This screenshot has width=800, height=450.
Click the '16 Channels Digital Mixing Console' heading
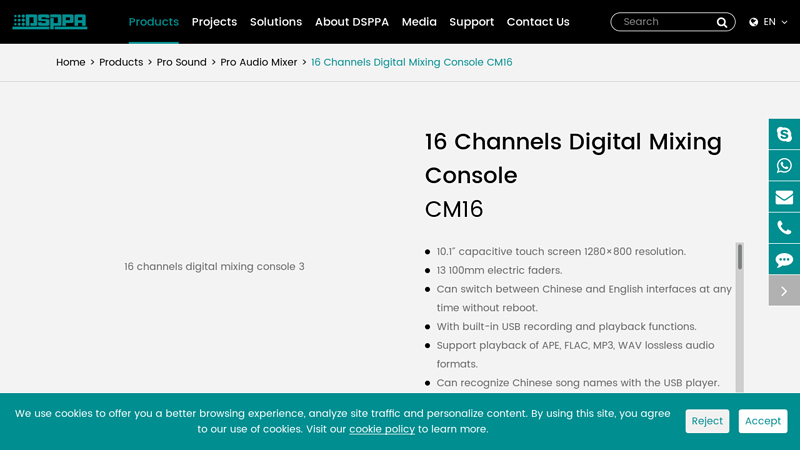[573, 158]
